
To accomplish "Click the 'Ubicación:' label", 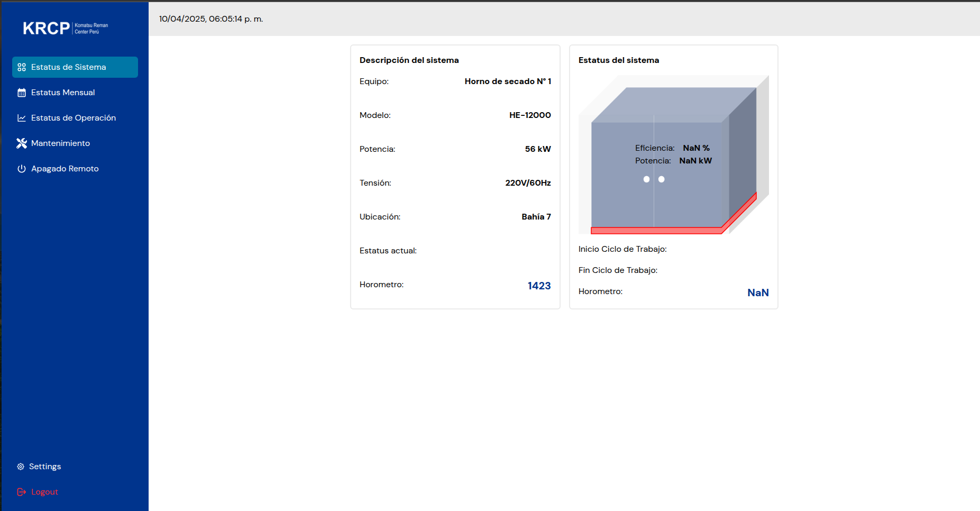I will (380, 217).
